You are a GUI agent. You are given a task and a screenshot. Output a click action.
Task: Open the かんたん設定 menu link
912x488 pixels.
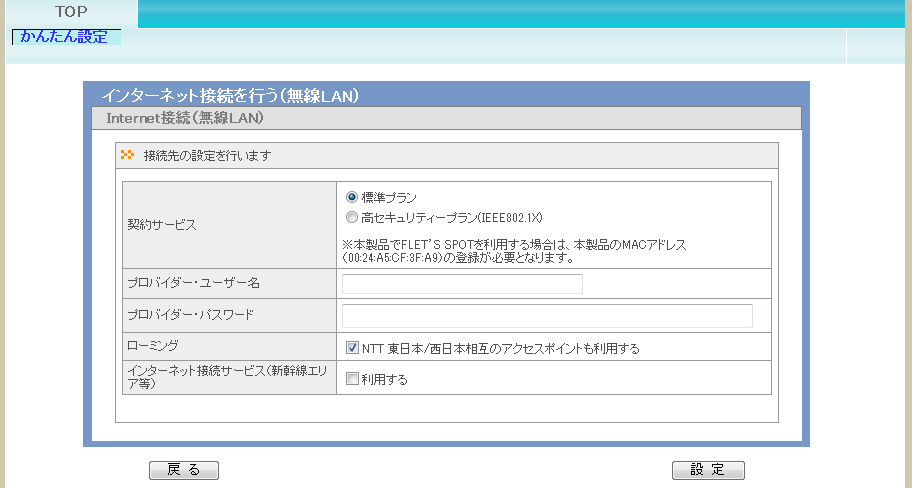click(x=64, y=37)
